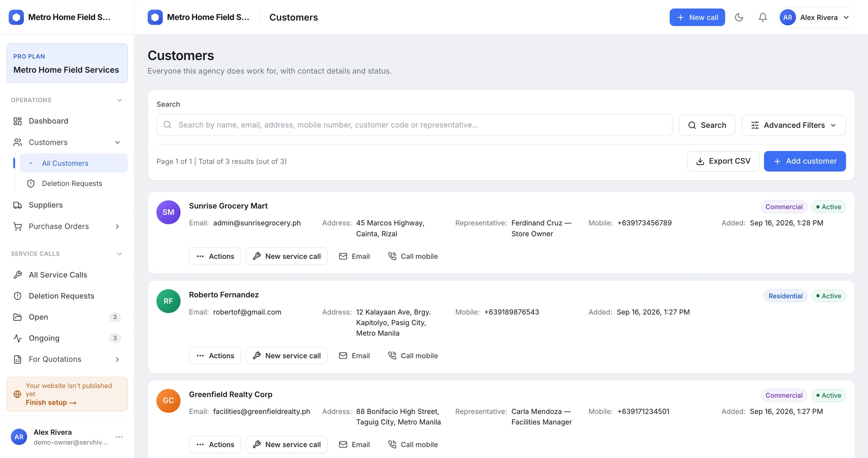The height and width of the screenshot is (458, 868).
Task: Open All Service Calls wrench icon
Action: tap(18, 275)
